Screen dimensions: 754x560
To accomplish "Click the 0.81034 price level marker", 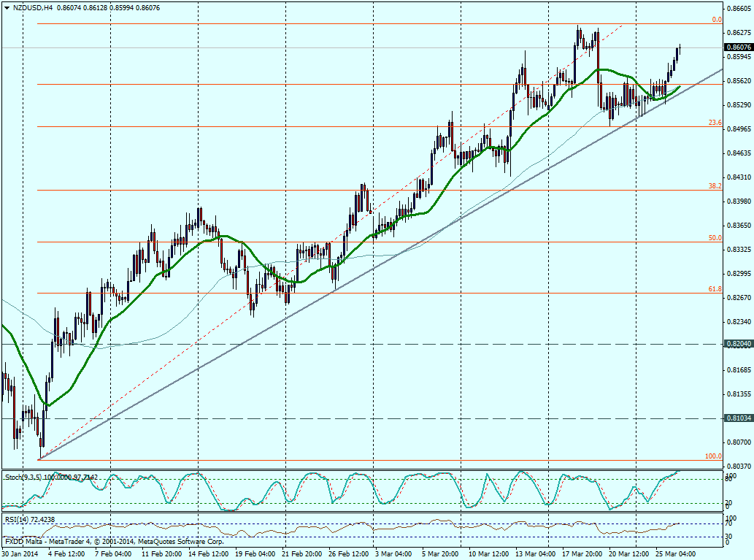I will tap(739, 418).
